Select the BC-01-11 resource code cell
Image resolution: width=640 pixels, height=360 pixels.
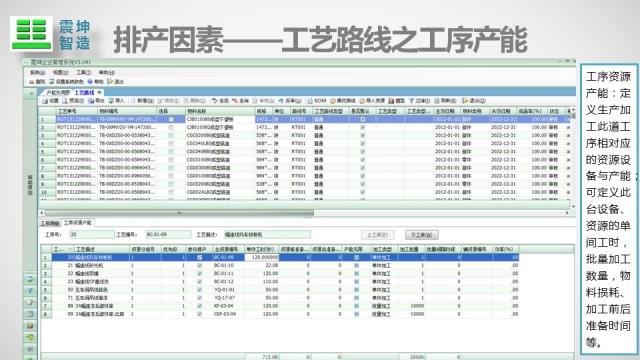(228, 273)
